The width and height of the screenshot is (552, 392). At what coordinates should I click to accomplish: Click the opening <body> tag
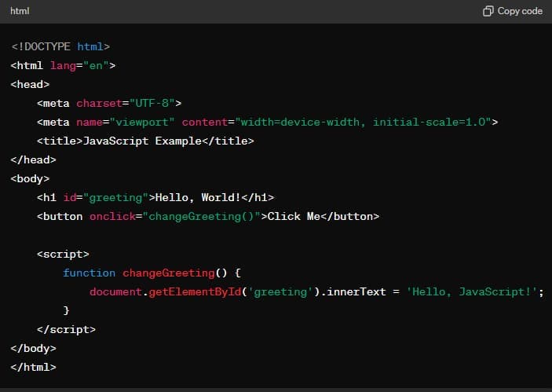31,178
